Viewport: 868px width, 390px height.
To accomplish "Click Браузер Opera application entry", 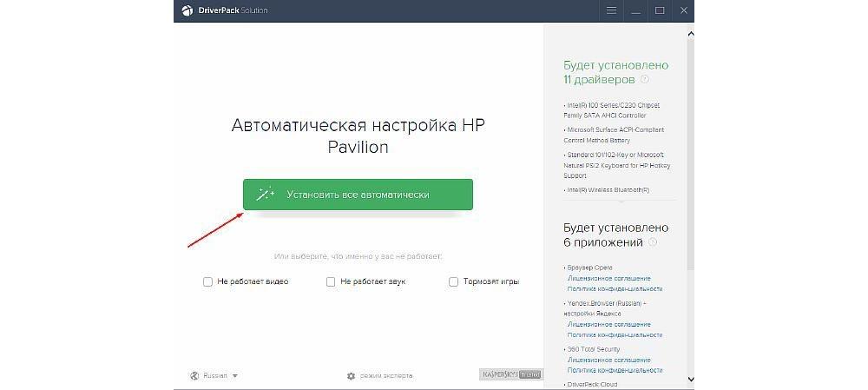I will click(x=589, y=268).
